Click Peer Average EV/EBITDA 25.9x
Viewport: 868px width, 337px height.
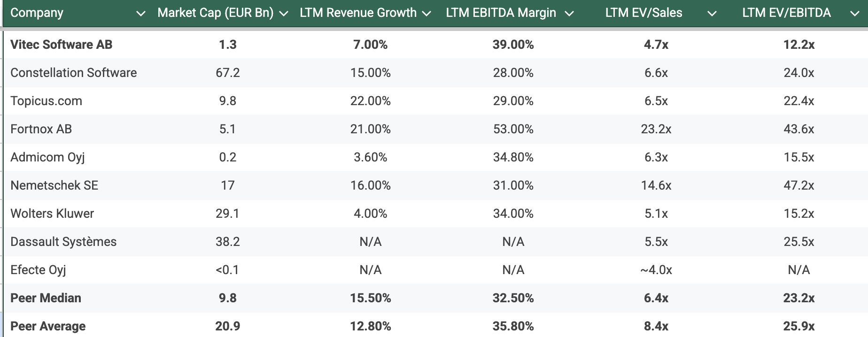[x=799, y=326]
